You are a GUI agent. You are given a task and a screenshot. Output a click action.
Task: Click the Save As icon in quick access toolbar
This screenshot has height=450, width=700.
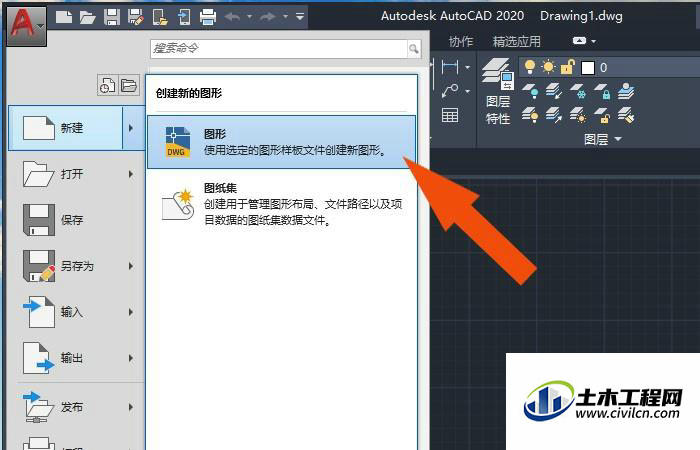136,17
